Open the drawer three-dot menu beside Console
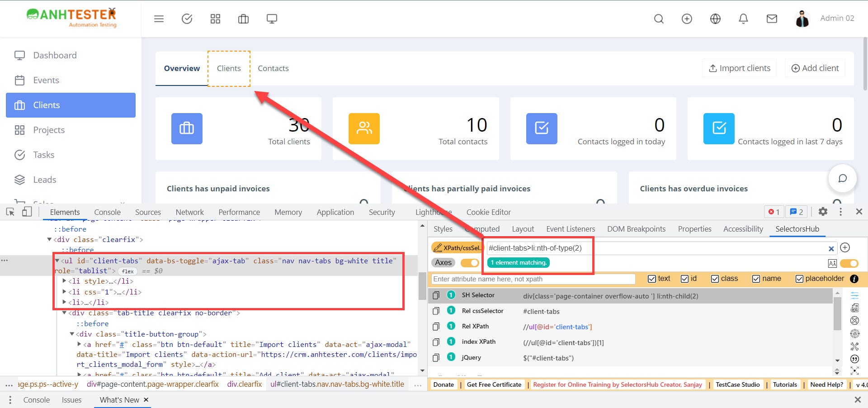Viewport: 868px width, 408px height. [10, 400]
